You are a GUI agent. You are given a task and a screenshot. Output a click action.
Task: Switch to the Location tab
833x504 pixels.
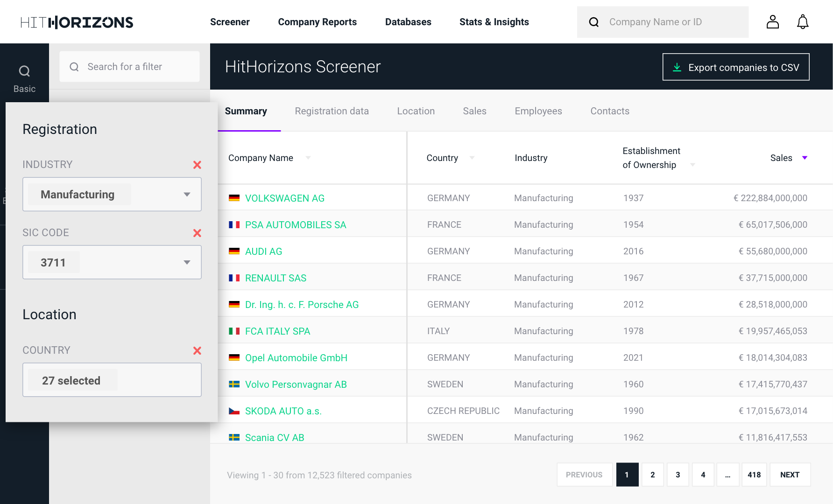coord(416,111)
